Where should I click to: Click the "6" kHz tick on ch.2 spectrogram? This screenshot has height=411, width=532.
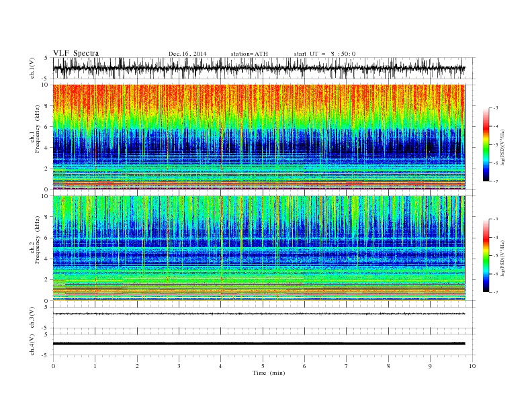(47, 238)
